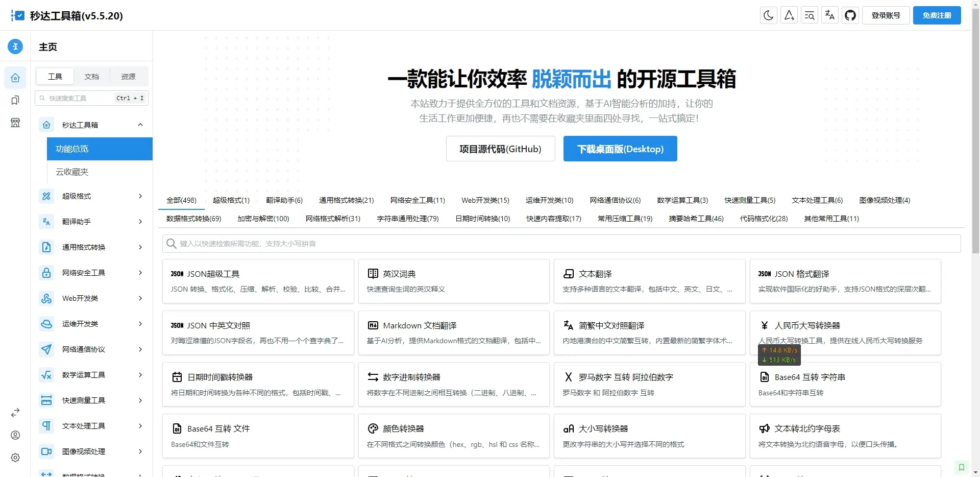Open settings gear in left rail
This screenshot has width=980, height=477.
15,458
